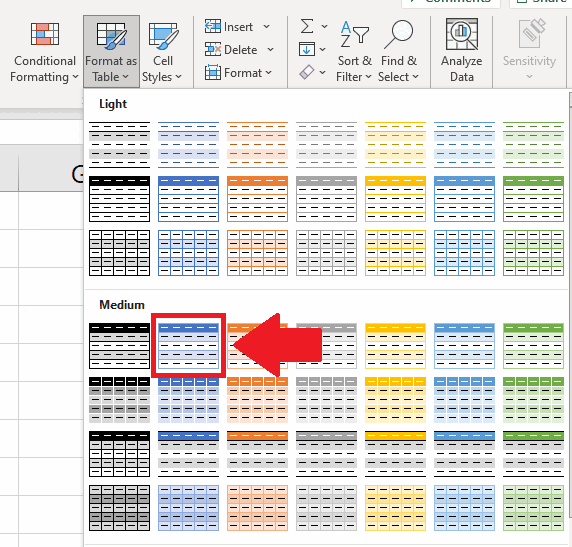The height and width of the screenshot is (547, 572).
Task: Pick the gold Light banded style without borders
Action: point(395,145)
